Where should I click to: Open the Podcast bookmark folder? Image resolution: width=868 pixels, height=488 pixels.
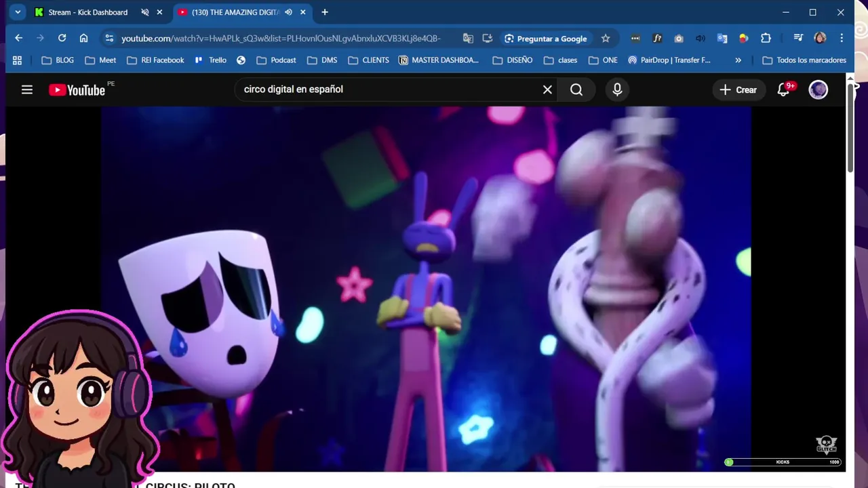coord(276,60)
